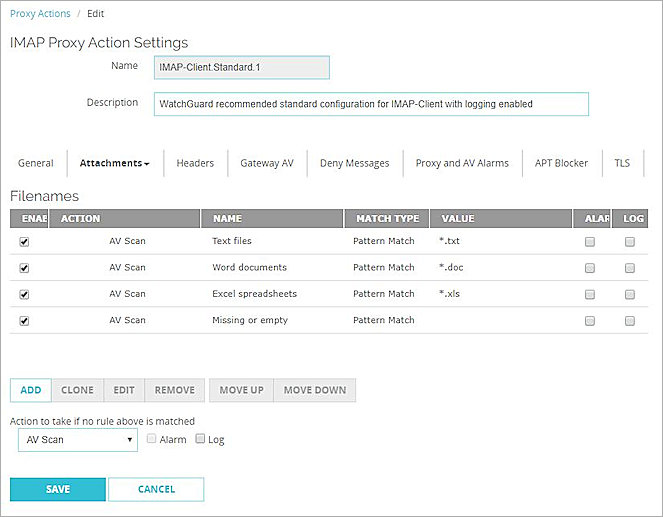Tick Log checkbox in Excel spreadsheets row
The height and width of the screenshot is (517, 663).
tap(630, 295)
